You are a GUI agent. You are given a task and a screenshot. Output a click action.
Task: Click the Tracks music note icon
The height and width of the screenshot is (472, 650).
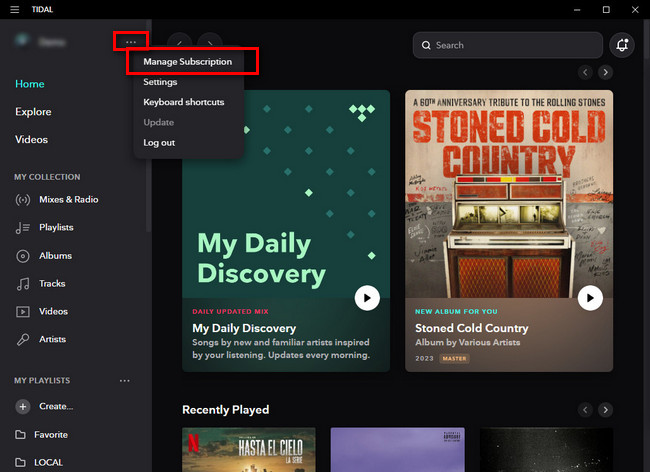pos(23,284)
